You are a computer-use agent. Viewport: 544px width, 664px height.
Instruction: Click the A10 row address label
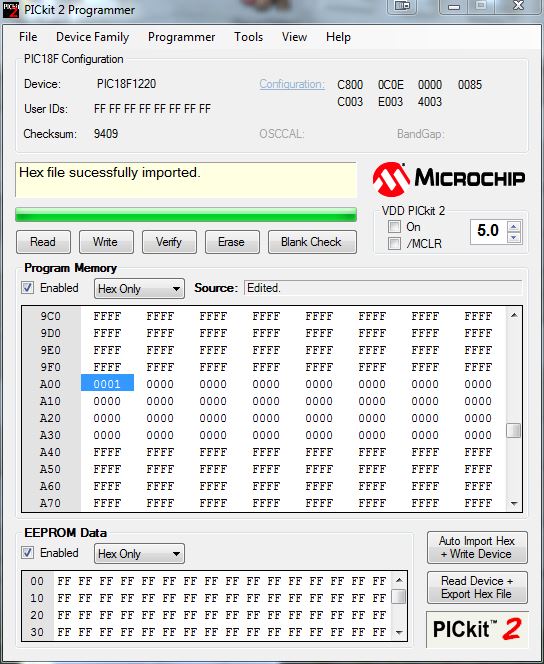click(x=50, y=401)
